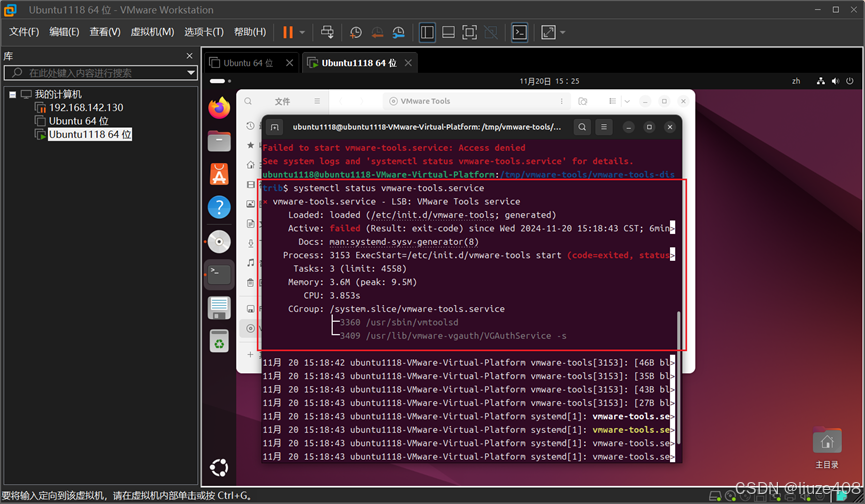
Task: Launch Firefox from the Ubuntu dock
Action: [219, 108]
